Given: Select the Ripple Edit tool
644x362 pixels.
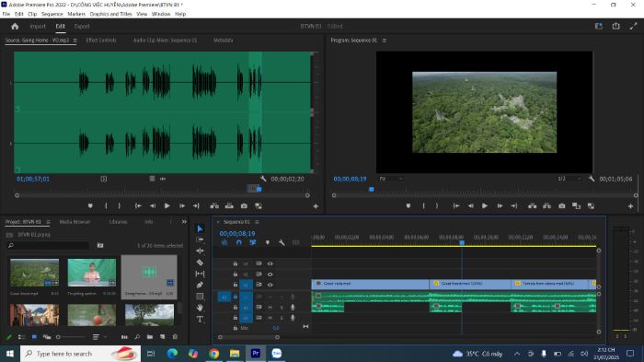Looking at the screenshot, I should 200,251.
